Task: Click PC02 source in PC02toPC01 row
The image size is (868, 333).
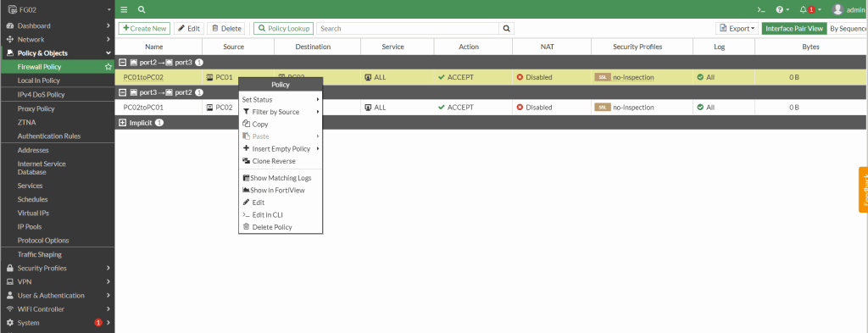Action: [220, 108]
